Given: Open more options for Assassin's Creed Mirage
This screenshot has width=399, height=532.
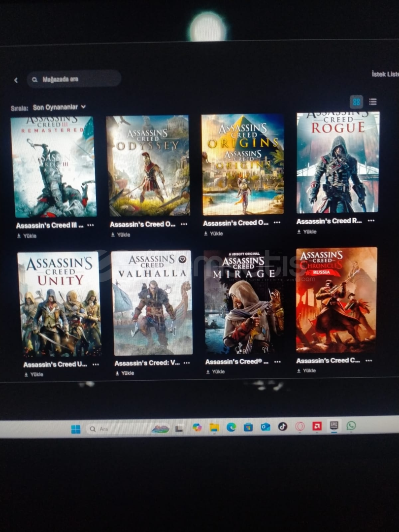Looking at the screenshot, I should 277,362.
